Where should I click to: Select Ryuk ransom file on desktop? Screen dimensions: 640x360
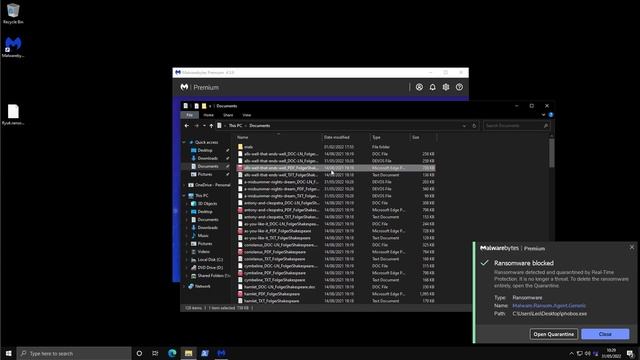point(13,115)
